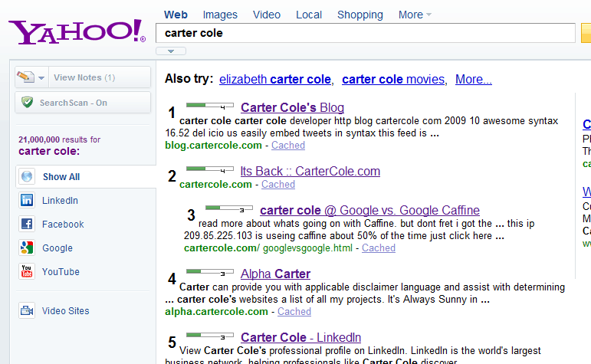Expand the arrow below the search box
This screenshot has width=591, height=364.
pos(171,51)
